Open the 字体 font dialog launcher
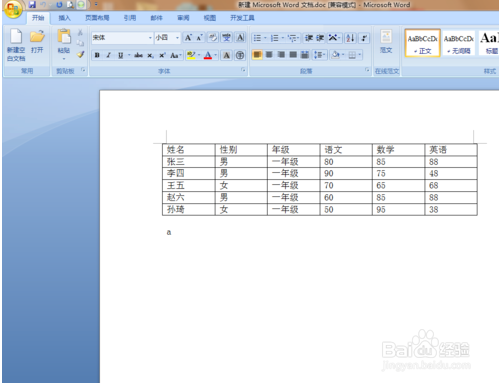 pos(243,70)
